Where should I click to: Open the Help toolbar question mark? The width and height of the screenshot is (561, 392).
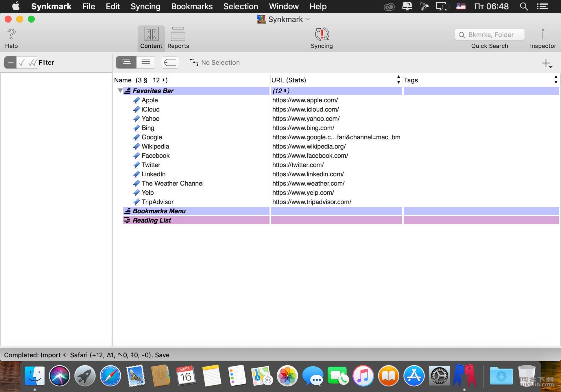point(12,34)
